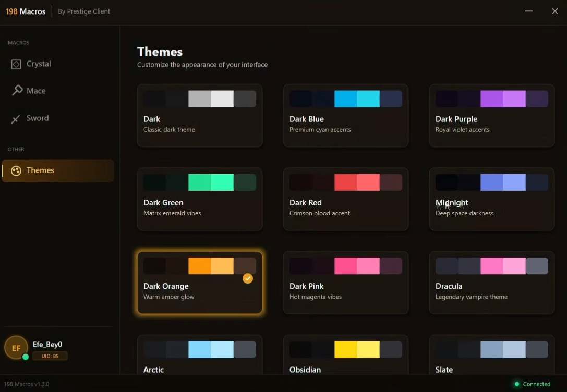This screenshot has width=567, height=392.
Task: Click the orange checkmark on Dark Orange
Action: [x=248, y=278]
